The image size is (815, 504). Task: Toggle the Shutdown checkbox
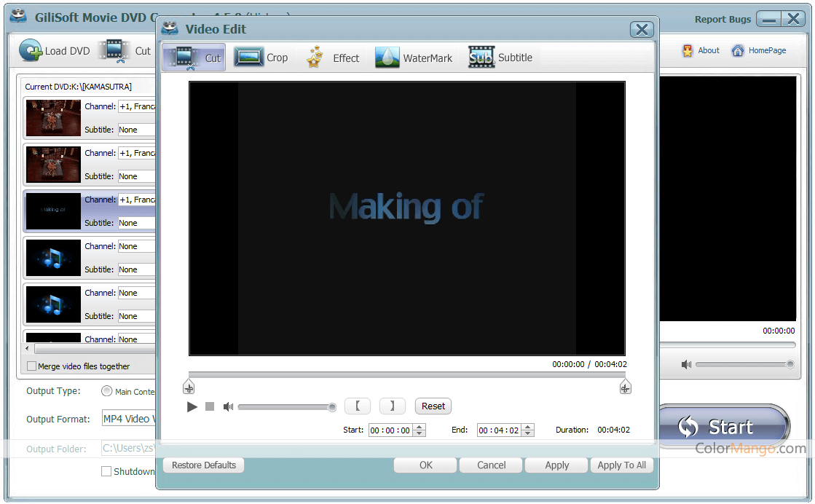click(106, 471)
